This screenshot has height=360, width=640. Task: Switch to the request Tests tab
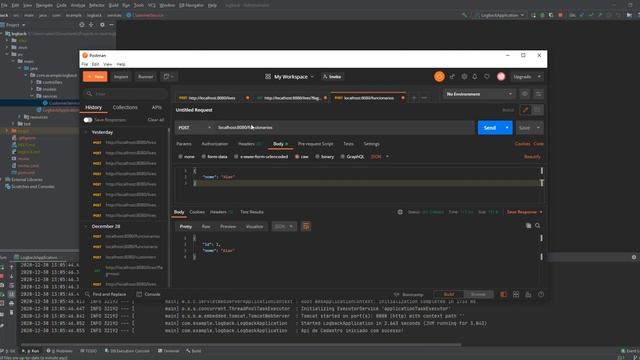click(348, 144)
